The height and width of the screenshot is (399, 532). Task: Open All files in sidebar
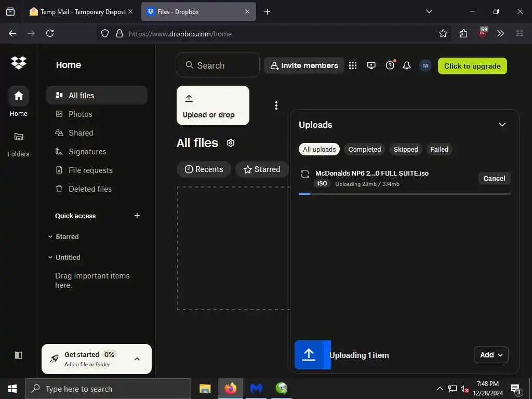point(97,96)
